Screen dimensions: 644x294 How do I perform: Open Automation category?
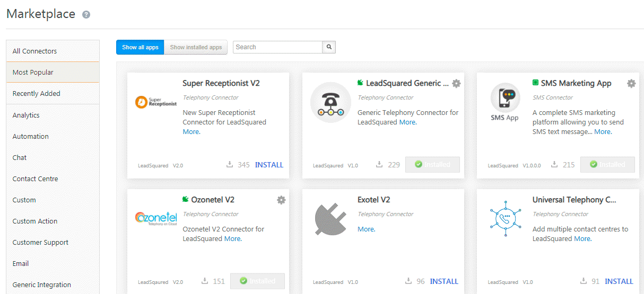point(53,136)
